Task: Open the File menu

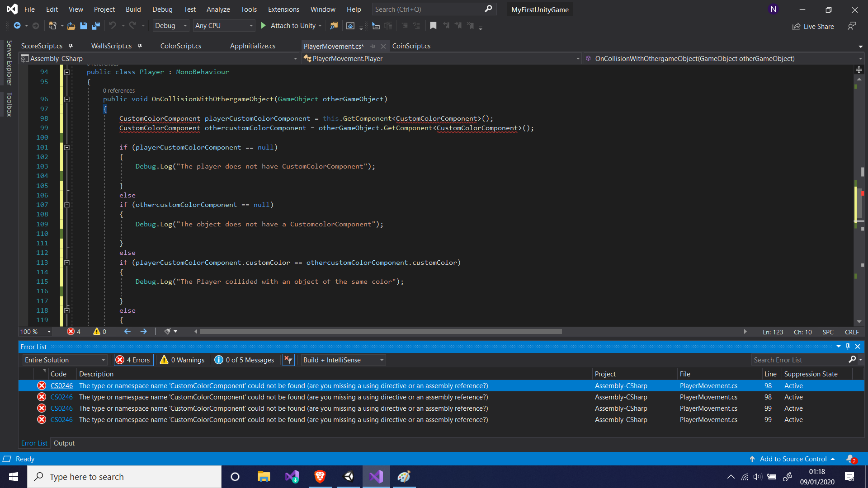Action: pyautogui.click(x=29, y=9)
